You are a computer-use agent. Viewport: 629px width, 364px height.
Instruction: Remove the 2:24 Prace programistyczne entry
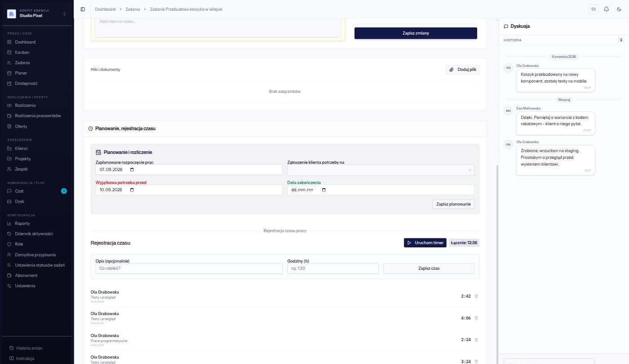(476, 340)
